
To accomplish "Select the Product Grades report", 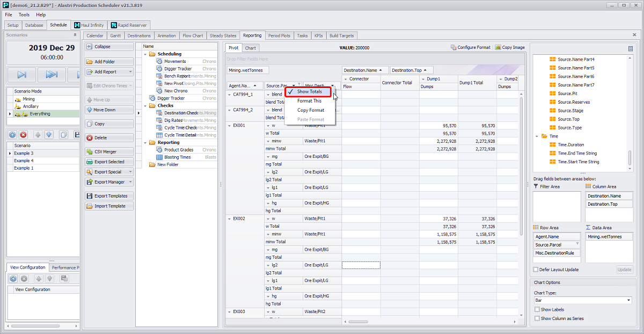I will pyautogui.click(x=179, y=150).
